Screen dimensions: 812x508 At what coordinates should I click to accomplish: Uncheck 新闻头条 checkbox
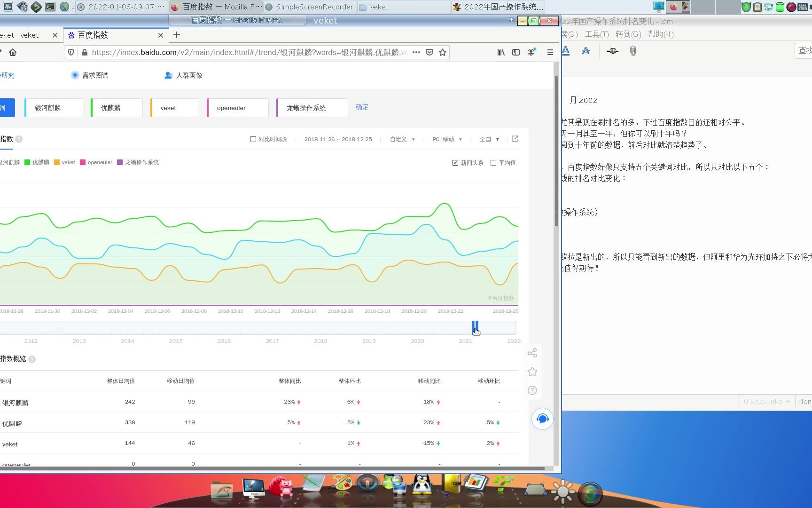[x=455, y=163]
